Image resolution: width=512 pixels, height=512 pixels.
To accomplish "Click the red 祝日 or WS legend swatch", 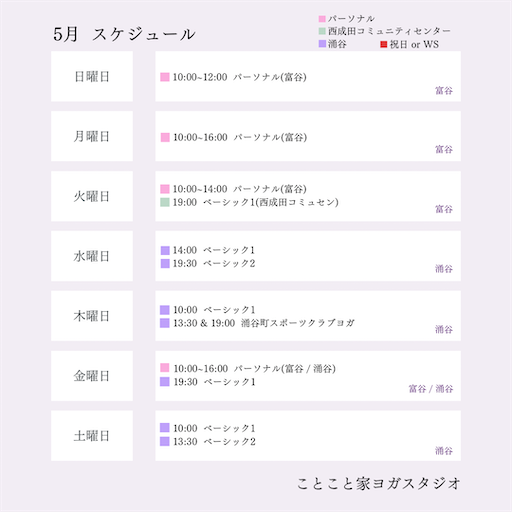I will point(384,44).
